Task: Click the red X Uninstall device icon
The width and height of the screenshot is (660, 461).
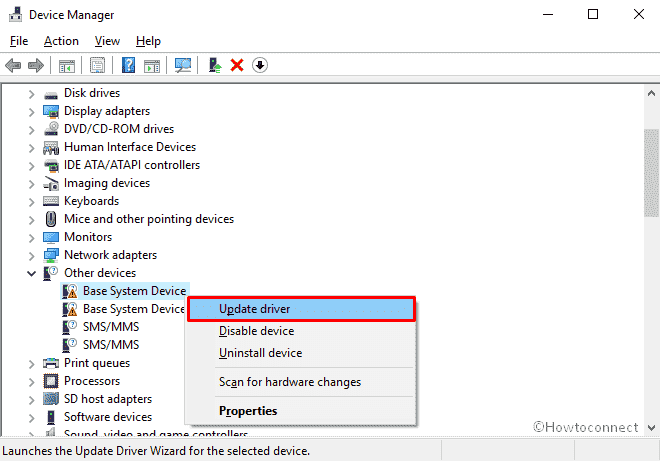Action: [x=237, y=65]
